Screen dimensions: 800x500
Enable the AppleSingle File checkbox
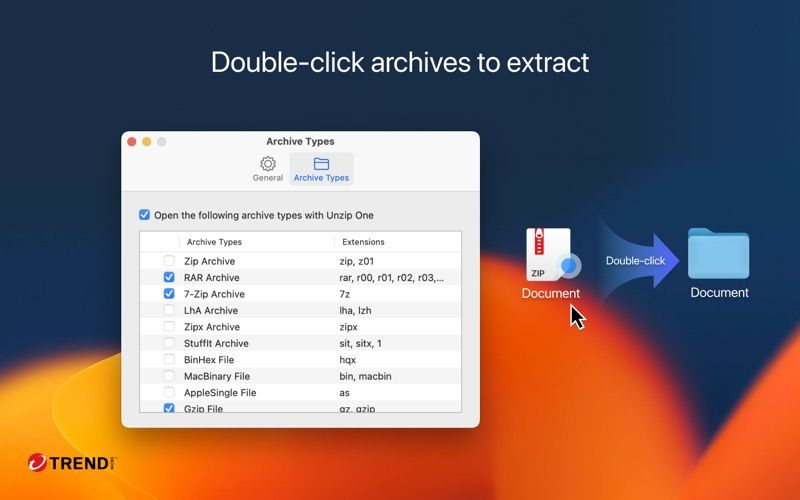coord(169,392)
